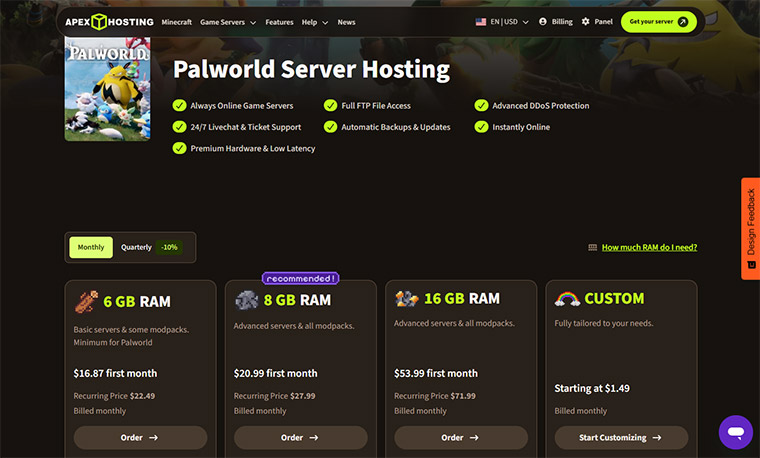Screen dimensions: 760x458
Task: Open the live chat bubble
Action: coord(736,432)
